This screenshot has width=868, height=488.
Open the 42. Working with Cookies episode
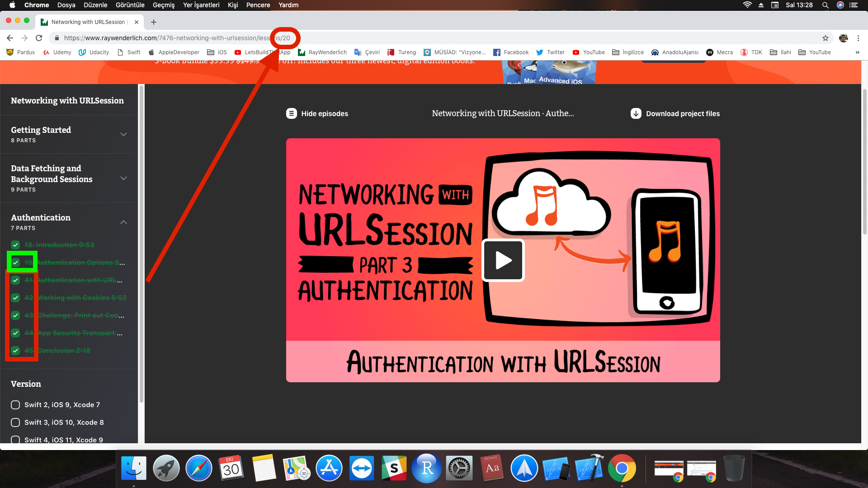[75, 298]
